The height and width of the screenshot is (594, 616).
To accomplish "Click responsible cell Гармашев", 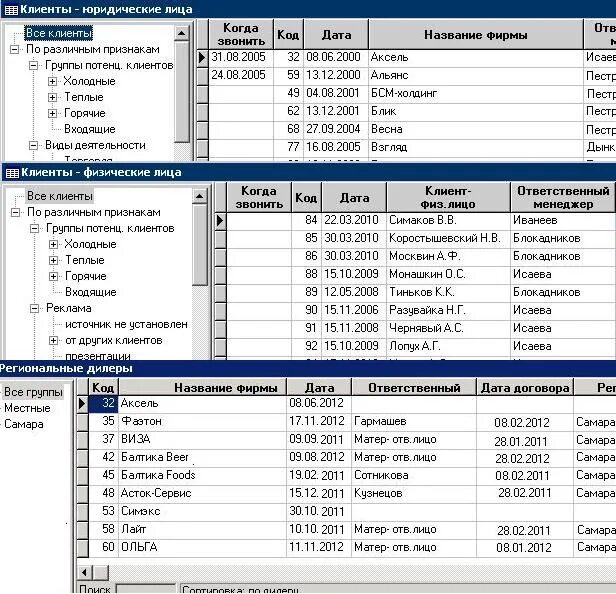I will (x=414, y=422).
